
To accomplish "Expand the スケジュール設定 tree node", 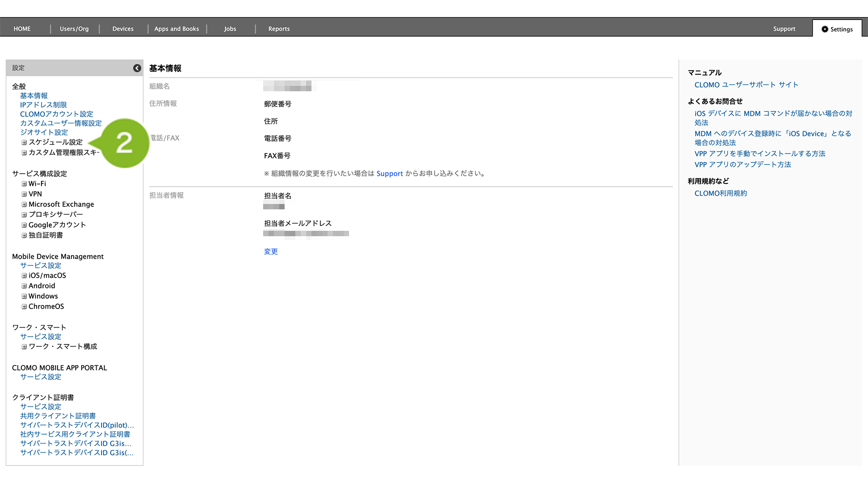I will [x=24, y=142].
